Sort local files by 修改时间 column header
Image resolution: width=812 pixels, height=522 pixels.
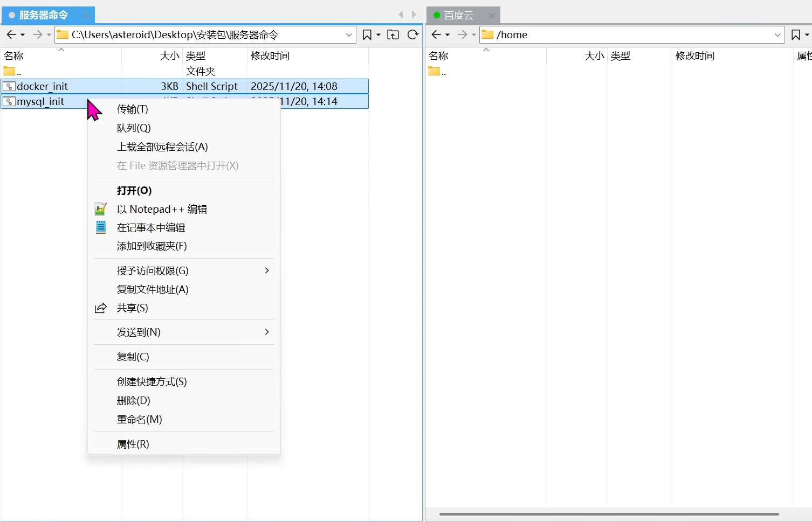tap(270, 56)
